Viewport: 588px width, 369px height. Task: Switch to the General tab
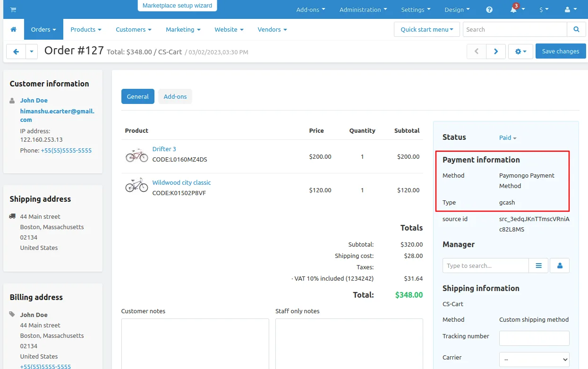138,96
